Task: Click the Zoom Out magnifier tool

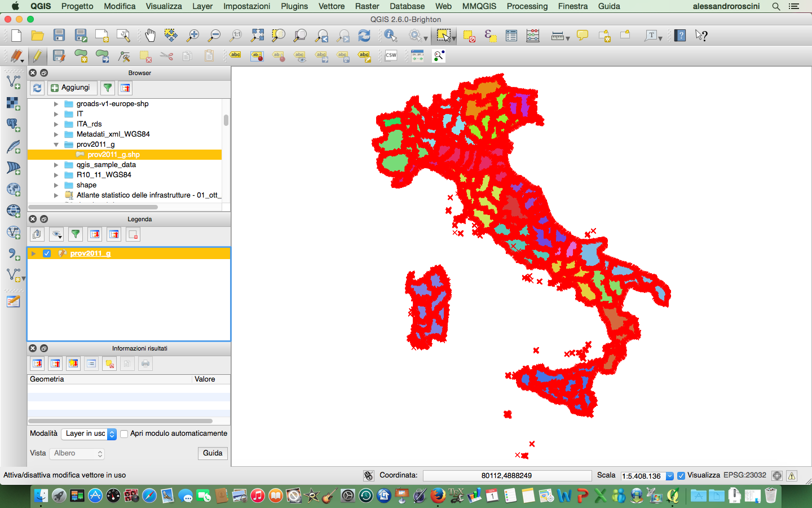Action: click(x=214, y=36)
